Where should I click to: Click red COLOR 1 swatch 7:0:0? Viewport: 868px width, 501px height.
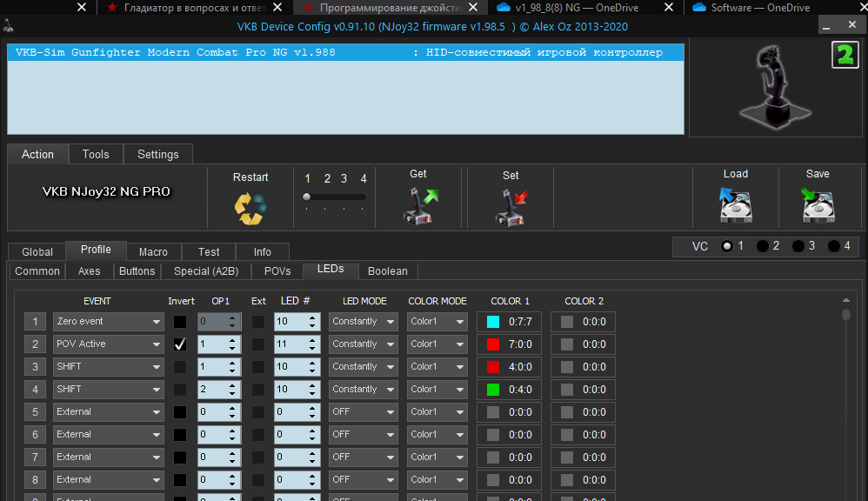[x=492, y=344]
